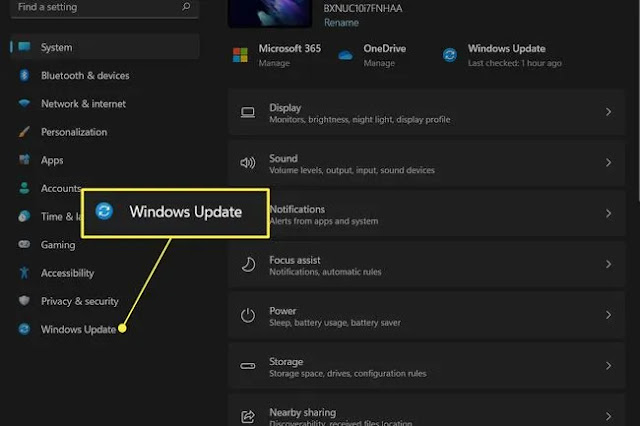Click the Network & internet wifi icon
This screenshot has height=426, width=640.
pyautogui.click(x=24, y=103)
